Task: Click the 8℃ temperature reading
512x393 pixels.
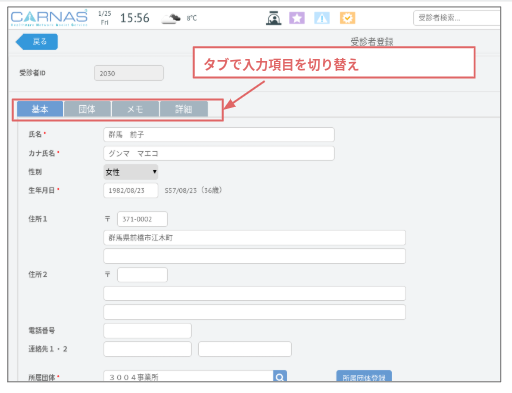Action: [192, 18]
